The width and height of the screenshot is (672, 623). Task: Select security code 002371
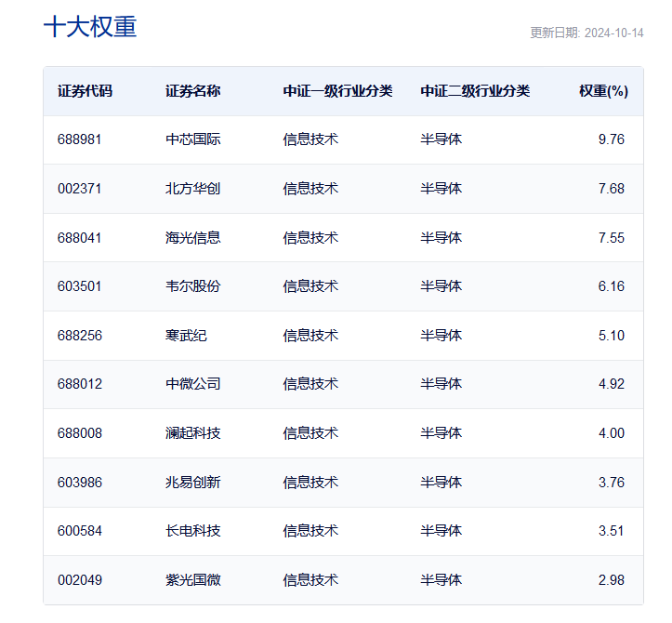(79, 189)
